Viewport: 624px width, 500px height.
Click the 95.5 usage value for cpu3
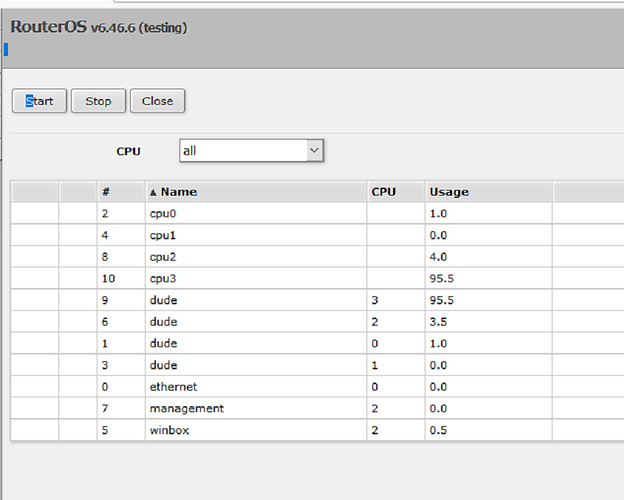[x=442, y=278]
